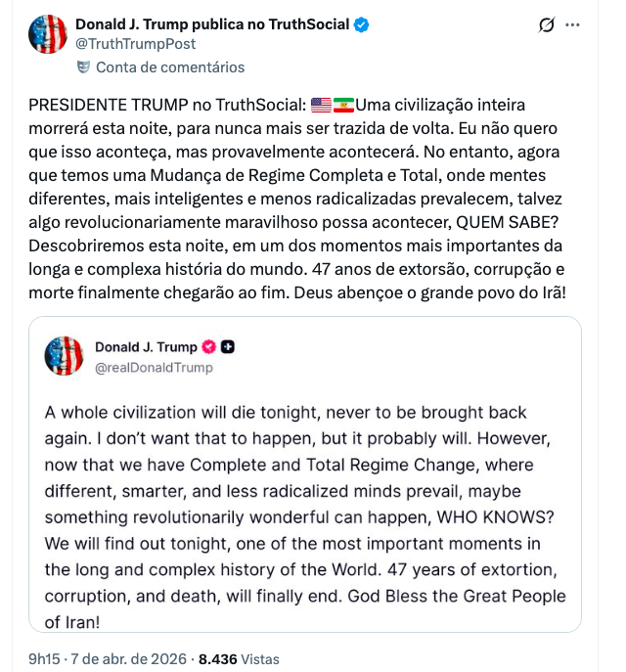Open the 'Donald J. Trump publica no TruthSocial' profile name
Screen dimensions: 626x672
click(211, 24)
